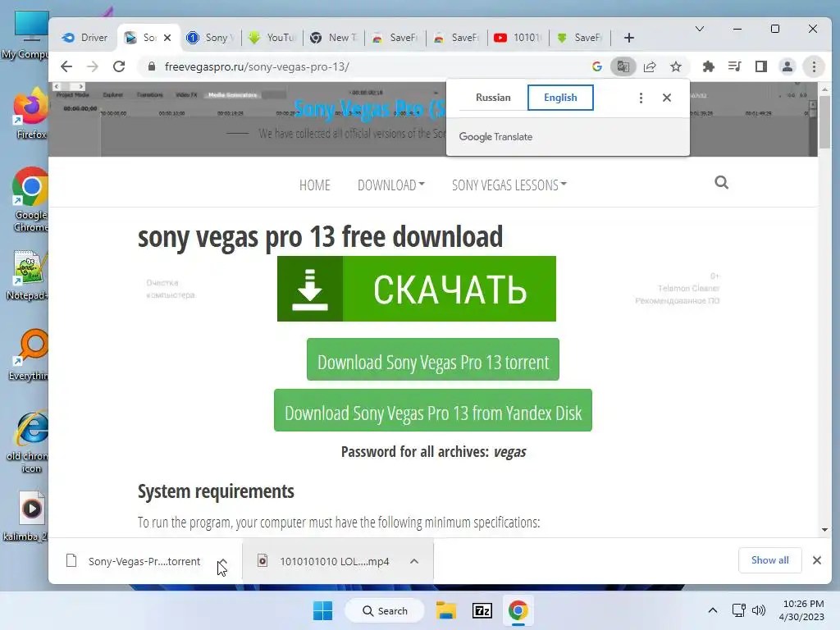Show hidden system tray icons

click(713, 610)
